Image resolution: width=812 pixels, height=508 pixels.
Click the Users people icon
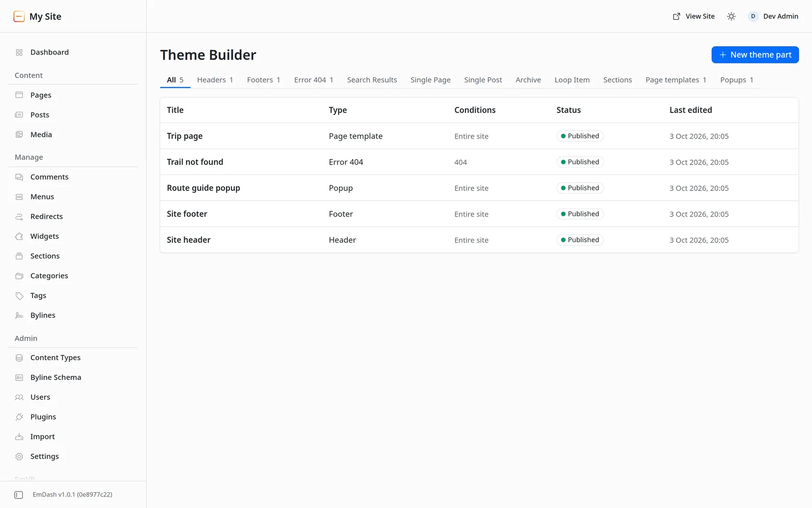[x=19, y=397]
